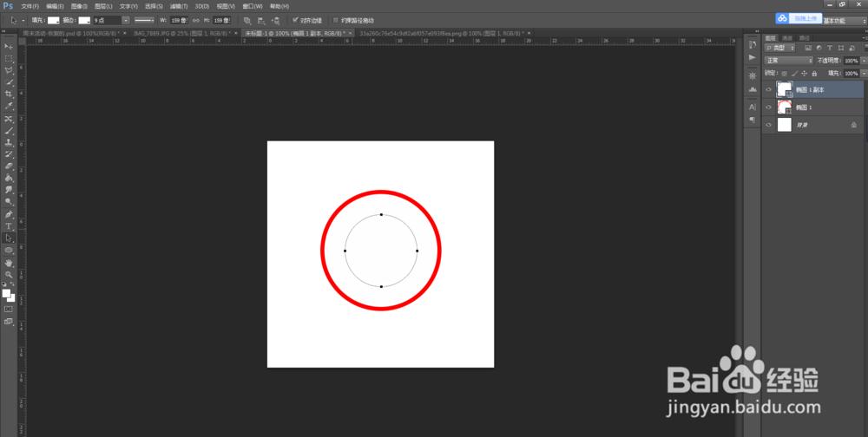The image size is (868, 437).
Task: Change the screen mode
Action: pyautogui.click(x=9, y=322)
